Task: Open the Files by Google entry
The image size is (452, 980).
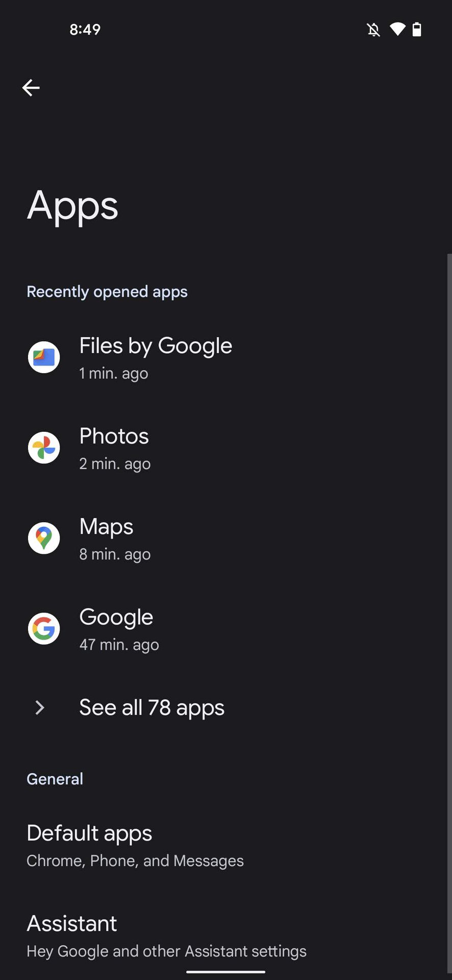Action: coord(156,357)
